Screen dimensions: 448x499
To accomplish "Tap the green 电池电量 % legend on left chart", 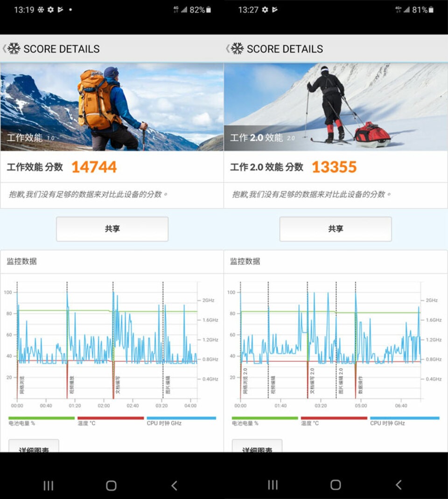I will click(42, 421).
